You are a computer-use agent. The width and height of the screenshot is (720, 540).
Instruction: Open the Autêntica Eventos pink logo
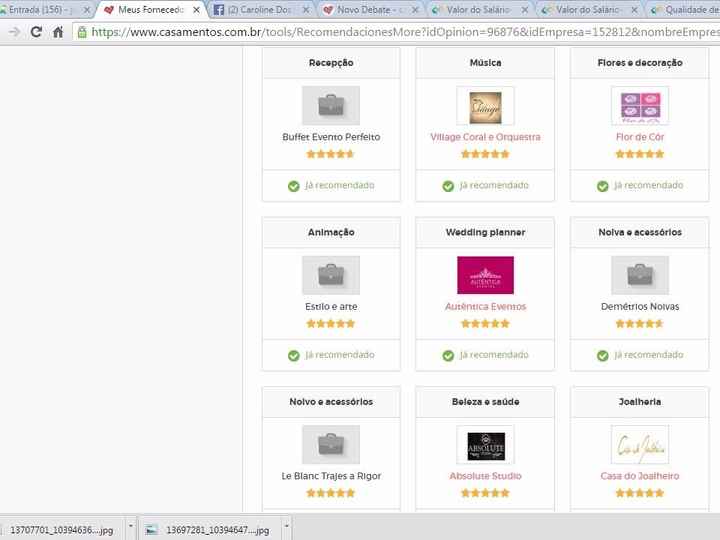pos(485,275)
